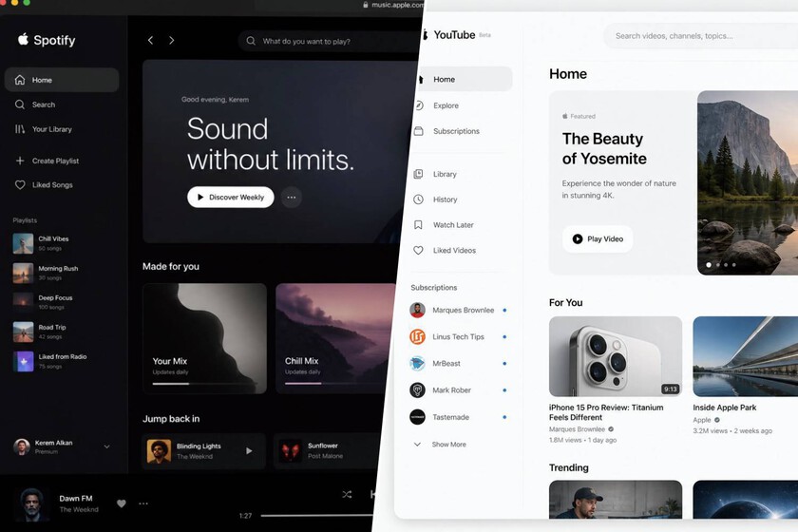Click the Library icon in YouTube sidebar
This screenshot has width=798, height=532.
click(x=418, y=174)
